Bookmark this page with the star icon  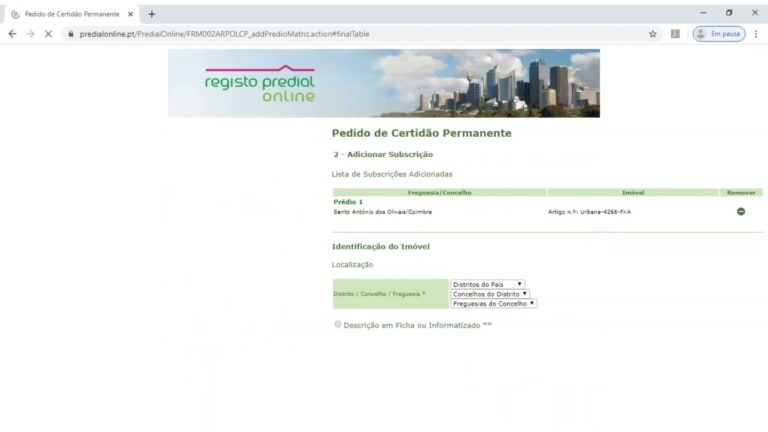click(652, 34)
